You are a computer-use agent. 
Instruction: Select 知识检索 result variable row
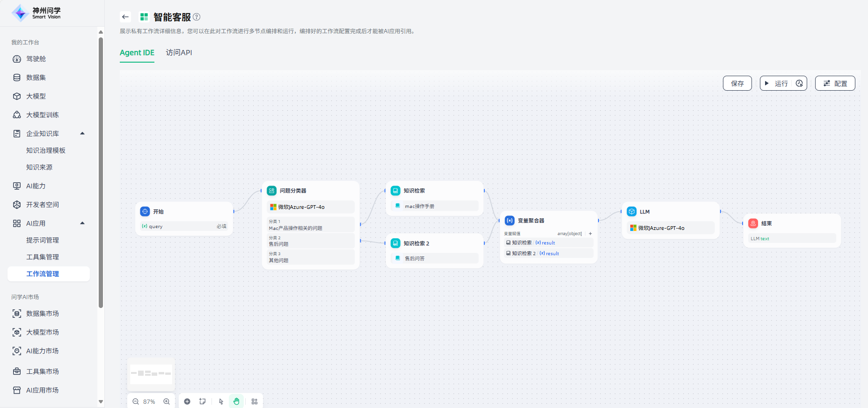pos(549,243)
